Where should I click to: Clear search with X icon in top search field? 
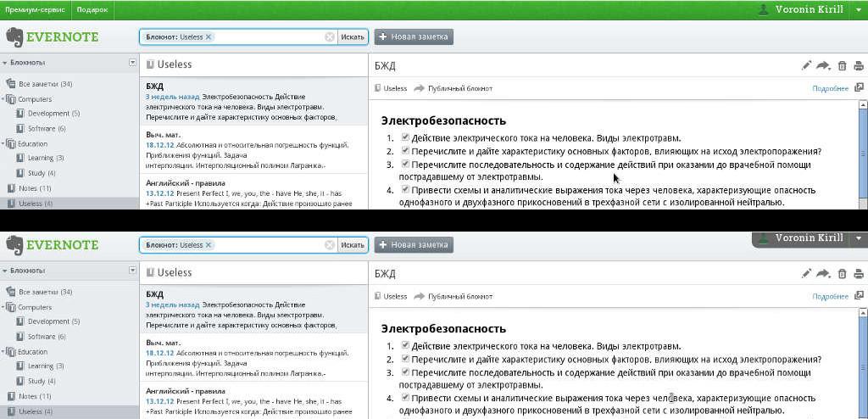coord(330,37)
